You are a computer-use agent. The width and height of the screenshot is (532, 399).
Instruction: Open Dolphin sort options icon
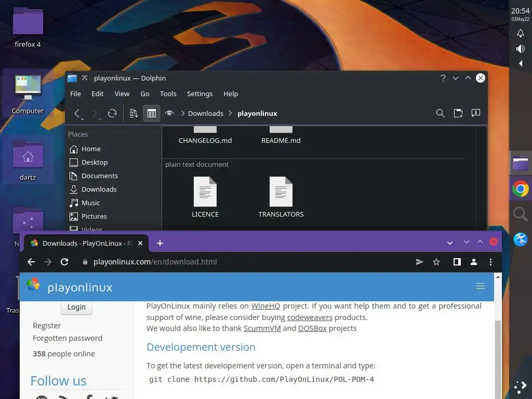134,113
